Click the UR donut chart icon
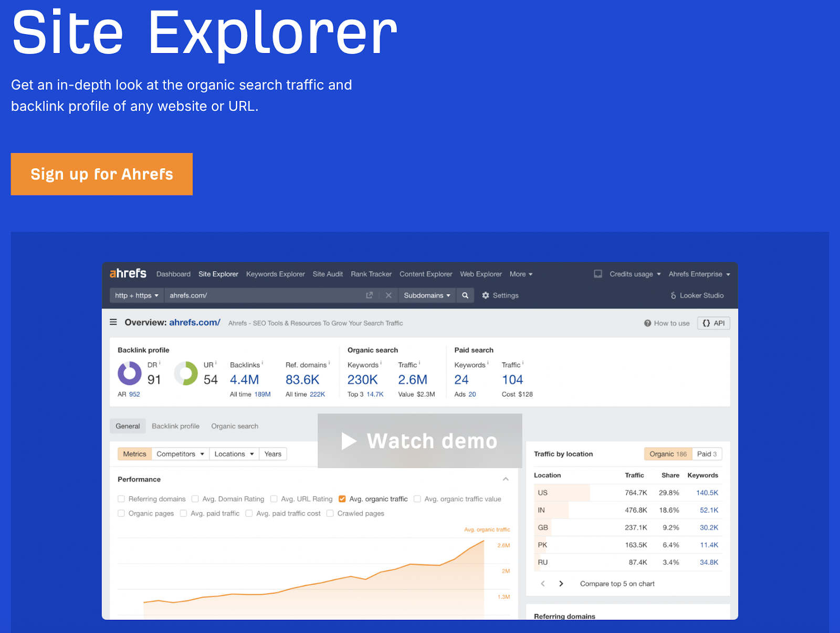The image size is (840, 633). pyautogui.click(x=186, y=373)
